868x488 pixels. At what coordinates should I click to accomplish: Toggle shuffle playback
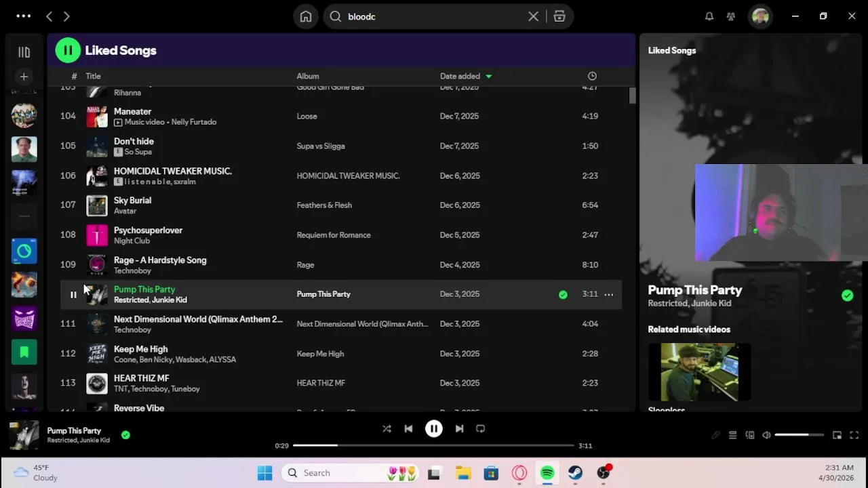pos(387,428)
